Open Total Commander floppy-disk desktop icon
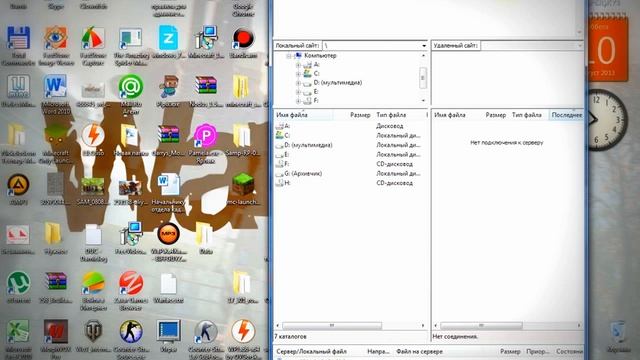Screen dimensions: 640x360 (x=18, y=38)
